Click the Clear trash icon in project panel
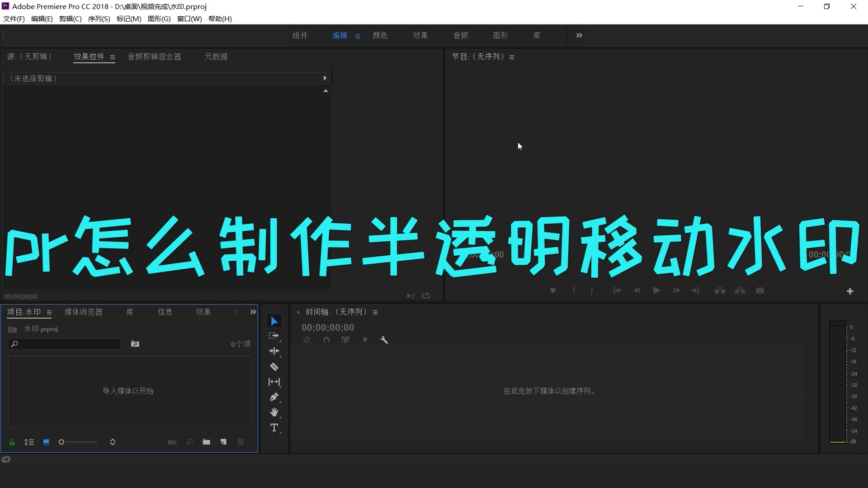868x488 pixels. tap(241, 442)
